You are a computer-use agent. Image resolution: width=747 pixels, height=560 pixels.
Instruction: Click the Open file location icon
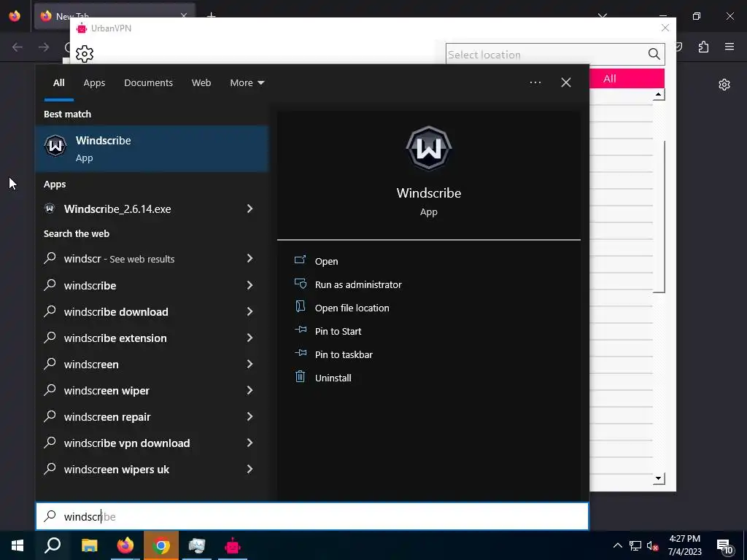tap(300, 306)
